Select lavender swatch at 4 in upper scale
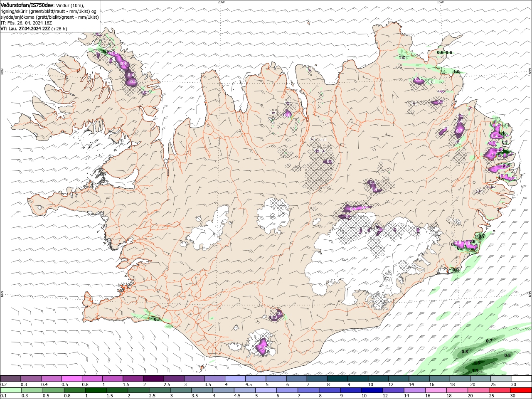Viewport: 532px width, 399px height. click(x=235, y=379)
